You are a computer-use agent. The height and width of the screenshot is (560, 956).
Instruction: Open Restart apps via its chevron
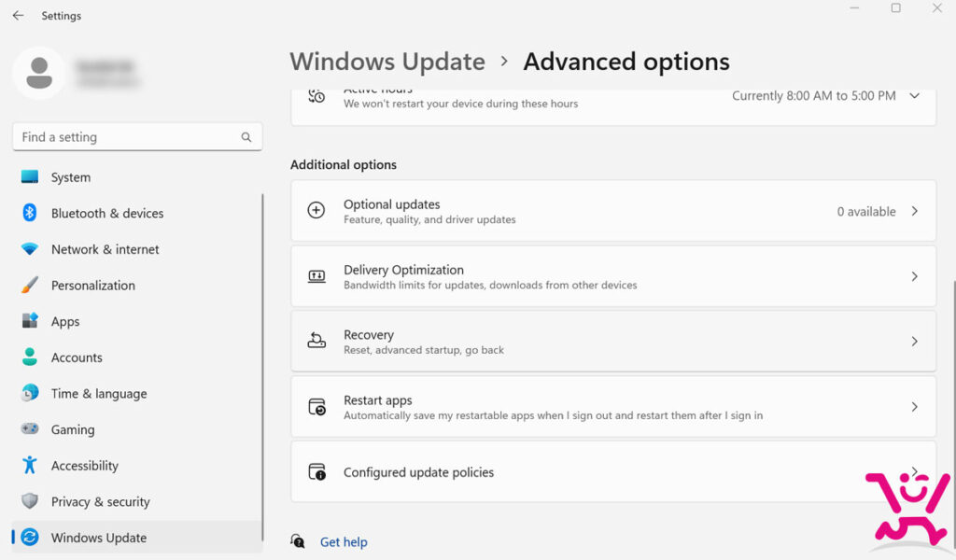click(915, 406)
